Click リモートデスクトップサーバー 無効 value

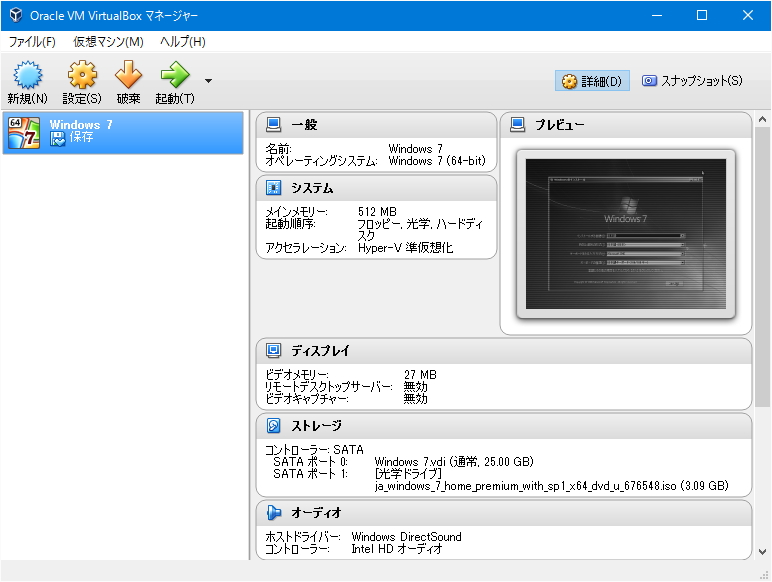pos(415,387)
